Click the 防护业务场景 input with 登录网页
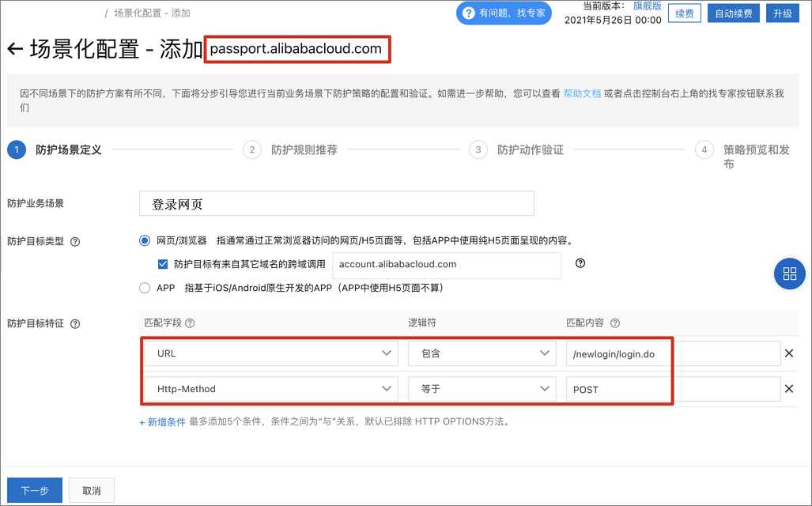The width and height of the screenshot is (812, 506). tap(337, 203)
